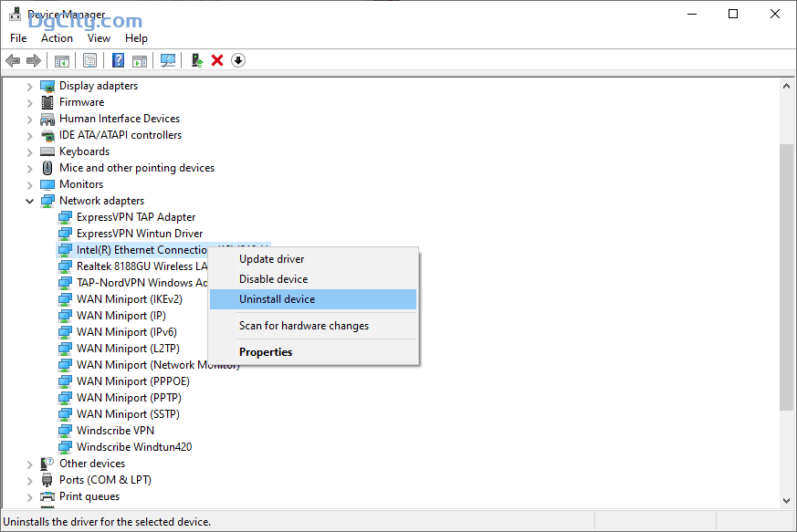Open the View menu

point(99,38)
